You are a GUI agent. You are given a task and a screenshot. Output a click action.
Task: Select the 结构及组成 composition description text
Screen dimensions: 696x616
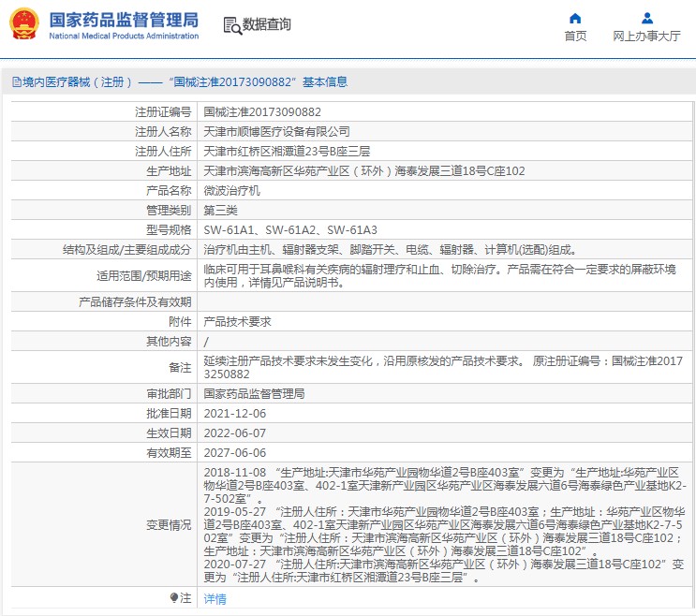click(391, 250)
